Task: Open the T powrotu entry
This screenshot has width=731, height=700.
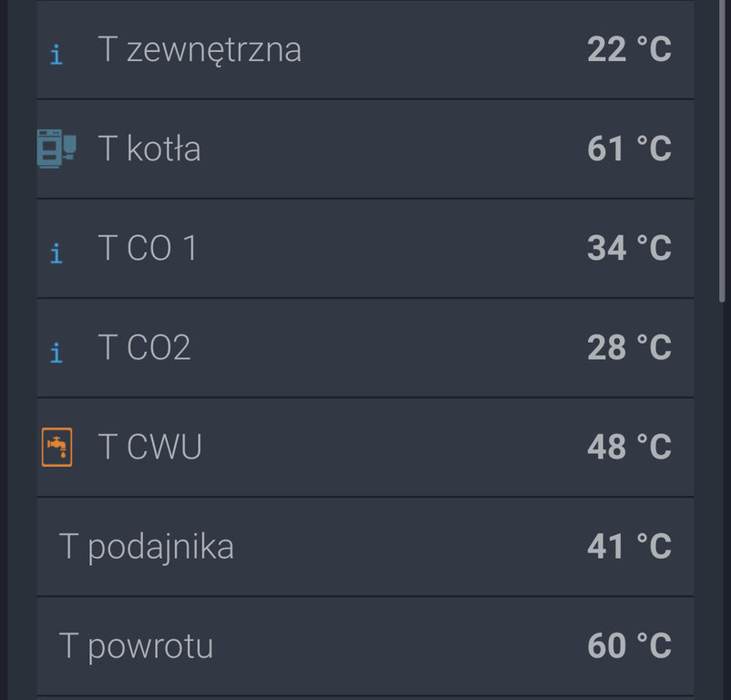Action: [x=137, y=646]
